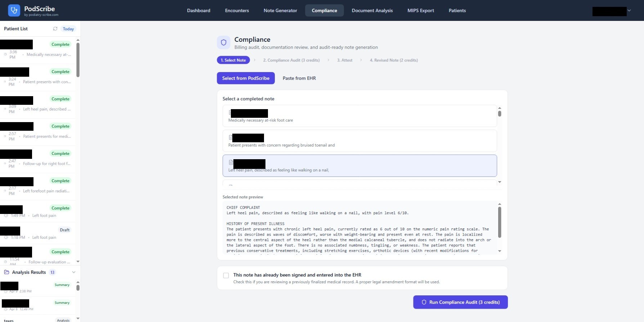The image size is (644, 322).
Task: Go to MIPS Export tab
Action: 421,10
